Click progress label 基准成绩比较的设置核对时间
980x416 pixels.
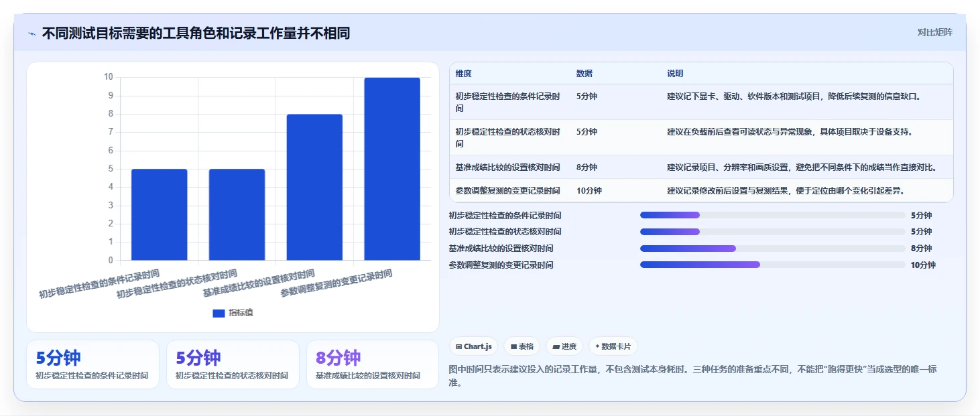[x=501, y=249]
